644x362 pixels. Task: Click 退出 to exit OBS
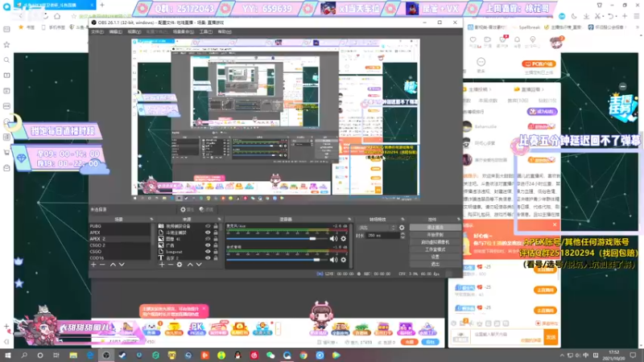coord(435,265)
